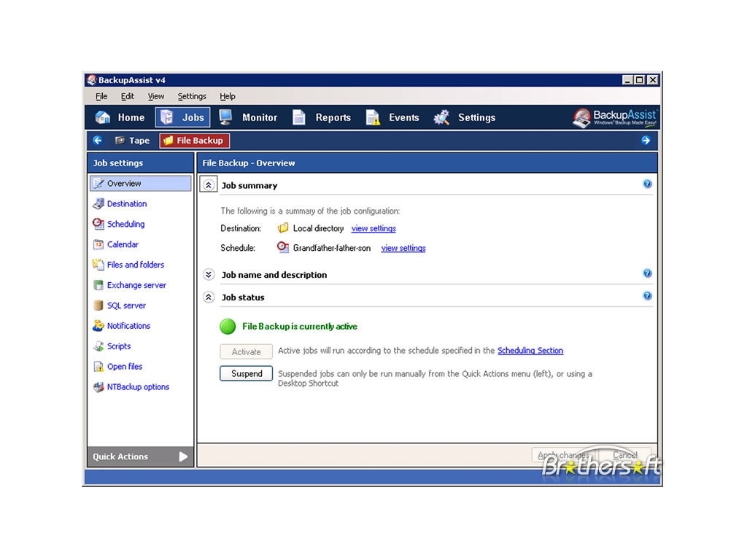The height and width of the screenshot is (560, 747).
Task: Select Files and folders label
Action: tap(135, 265)
